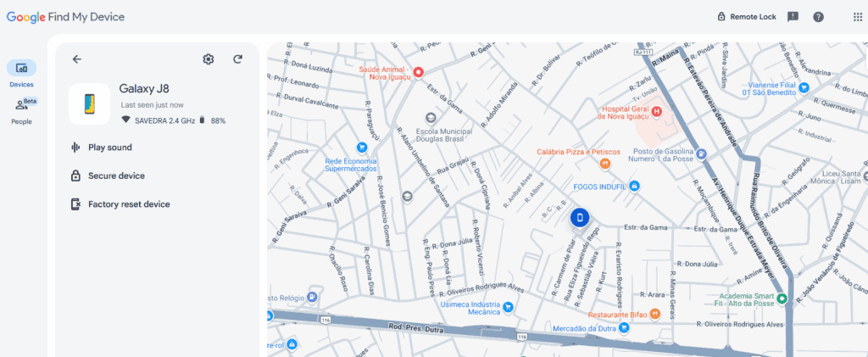The height and width of the screenshot is (357, 868).
Task: Select Posto de Gasolina fuel marker
Action: [x=701, y=153]
